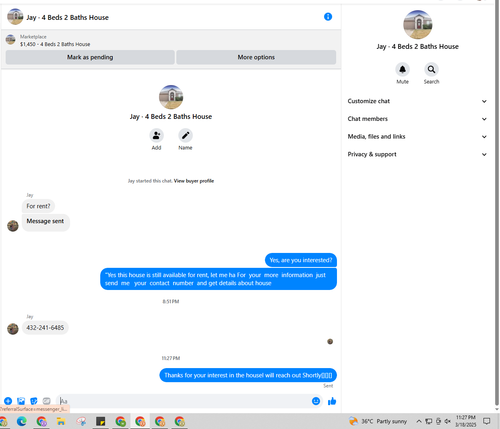Image resolution: width=500 pixels, height=429 pixels.
Task: Open the weather widget showing 36°C
Action: (x=378, y=421)
